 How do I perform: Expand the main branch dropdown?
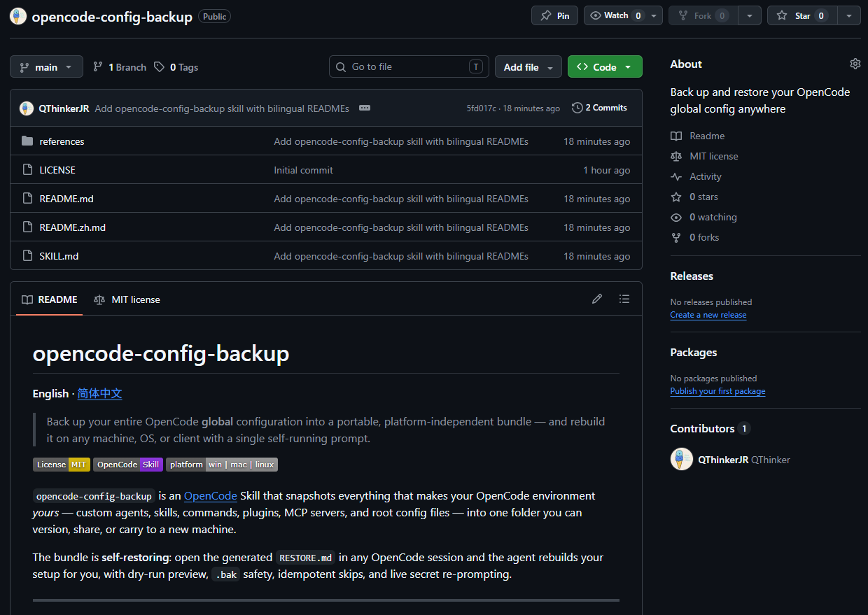(x=46, y=67)
